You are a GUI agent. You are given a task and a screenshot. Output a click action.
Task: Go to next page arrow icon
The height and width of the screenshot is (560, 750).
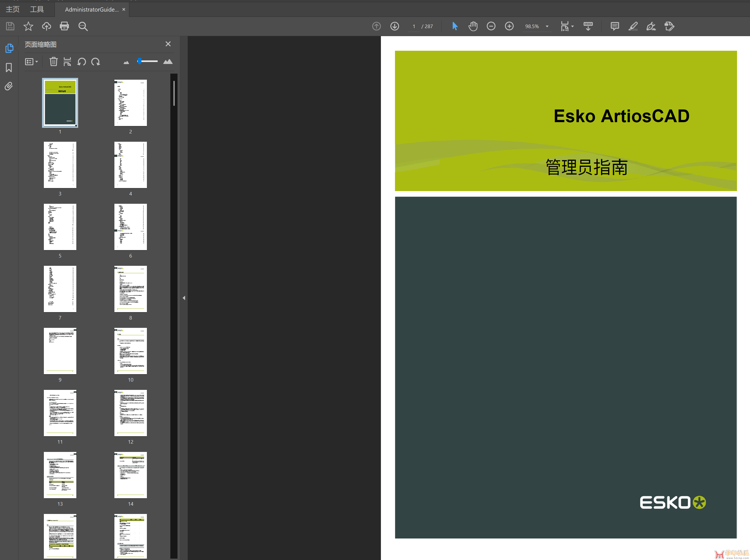pyautogui.click(x=395, y=26)
